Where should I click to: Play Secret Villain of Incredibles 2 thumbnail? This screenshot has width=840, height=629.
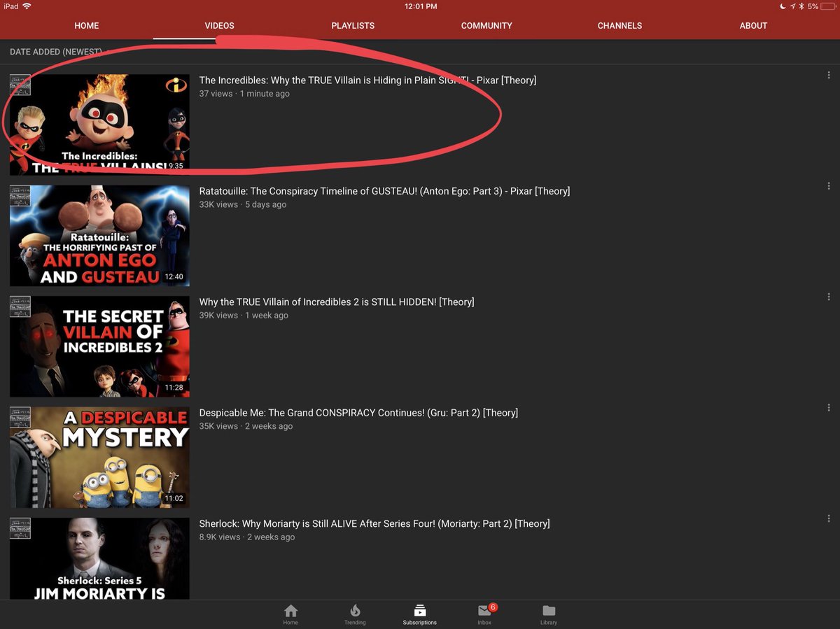coord(99,346)
